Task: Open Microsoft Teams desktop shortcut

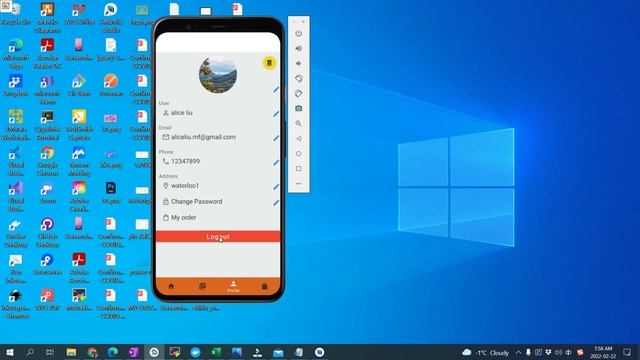Action: [x=47, y=89]
